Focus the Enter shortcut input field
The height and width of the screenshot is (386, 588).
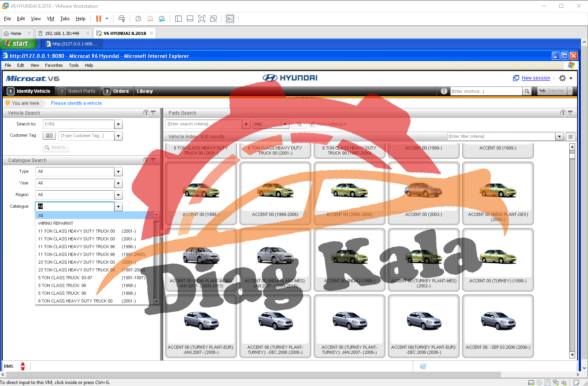[486, 91]
